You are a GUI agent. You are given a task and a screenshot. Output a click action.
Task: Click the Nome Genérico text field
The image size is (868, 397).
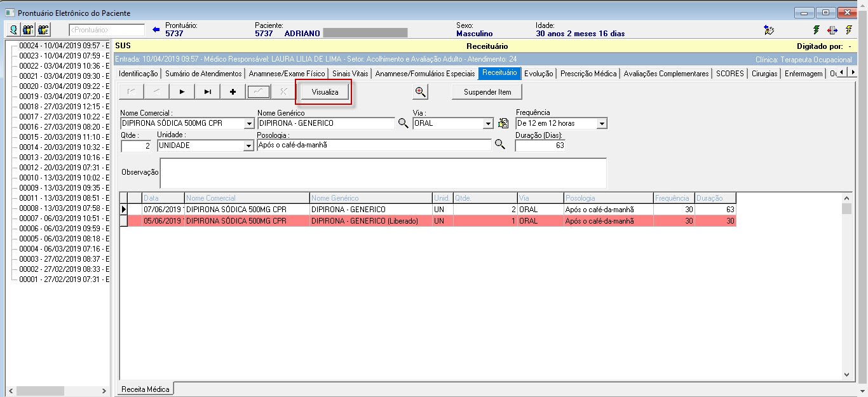(327, 123)
